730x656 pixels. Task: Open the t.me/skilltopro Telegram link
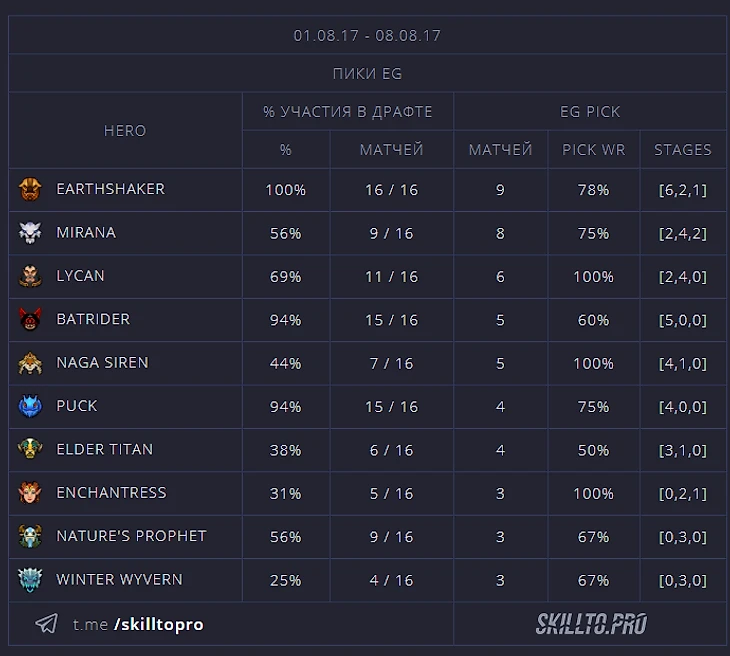pyautogui.click(x=138, y=624)
